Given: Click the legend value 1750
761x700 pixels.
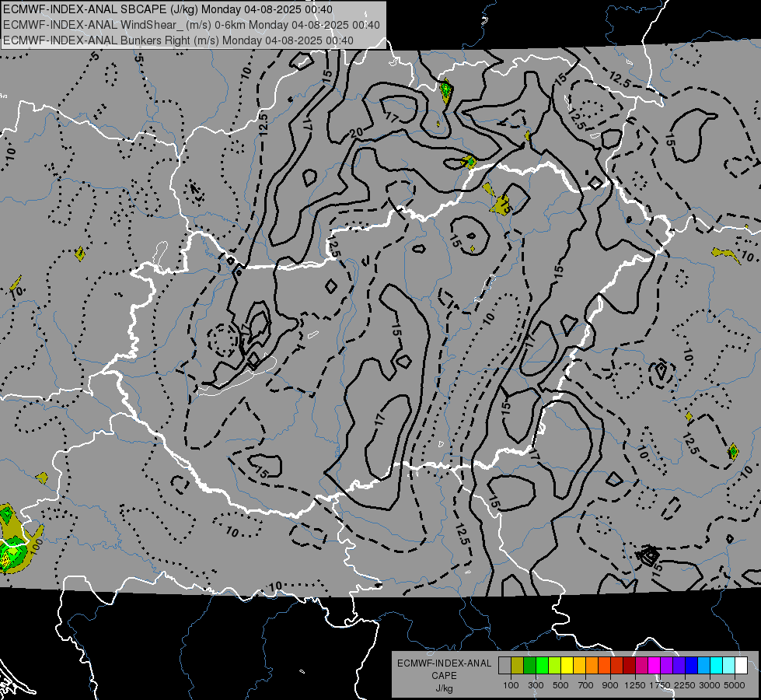Looking at the screenshot, I should [x=660, y=685].
